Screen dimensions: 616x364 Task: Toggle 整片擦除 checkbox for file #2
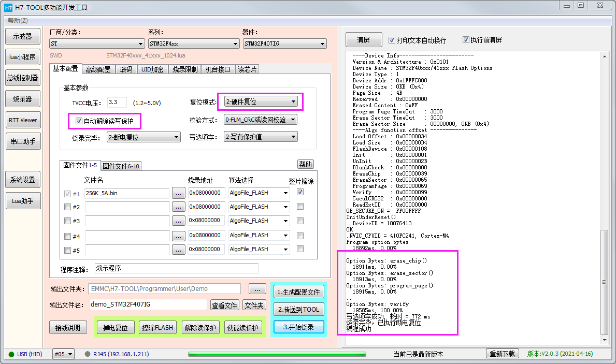coord(300,207)
